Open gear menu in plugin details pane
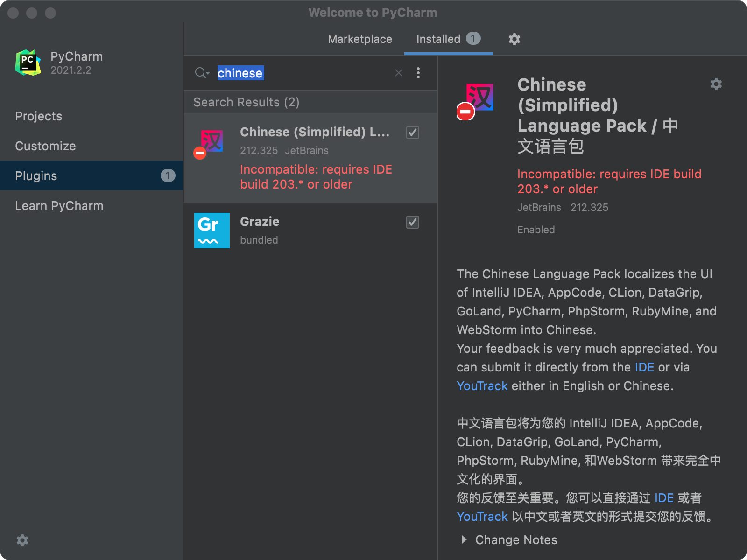 click(716, 84)
